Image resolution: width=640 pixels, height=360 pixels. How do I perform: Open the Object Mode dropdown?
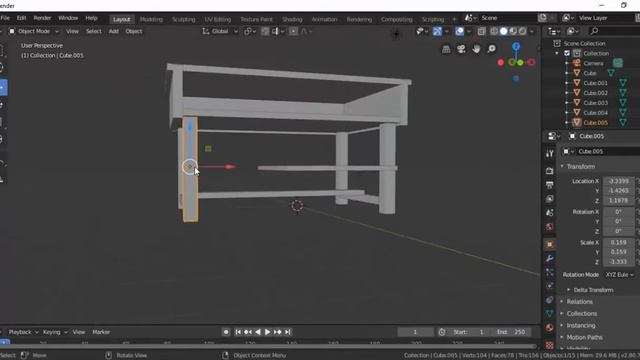34,31
